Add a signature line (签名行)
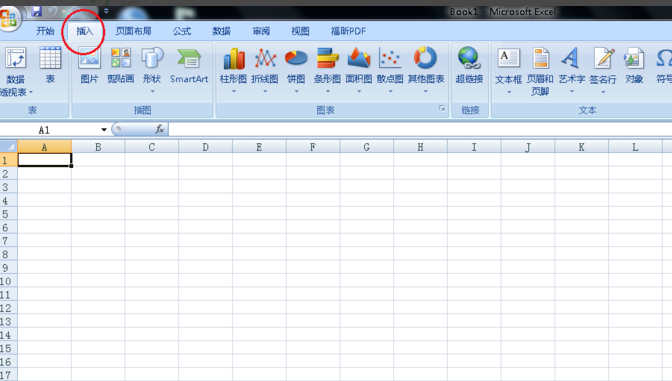Viewport: 672px width, 381px height. (x=603, y=59)
